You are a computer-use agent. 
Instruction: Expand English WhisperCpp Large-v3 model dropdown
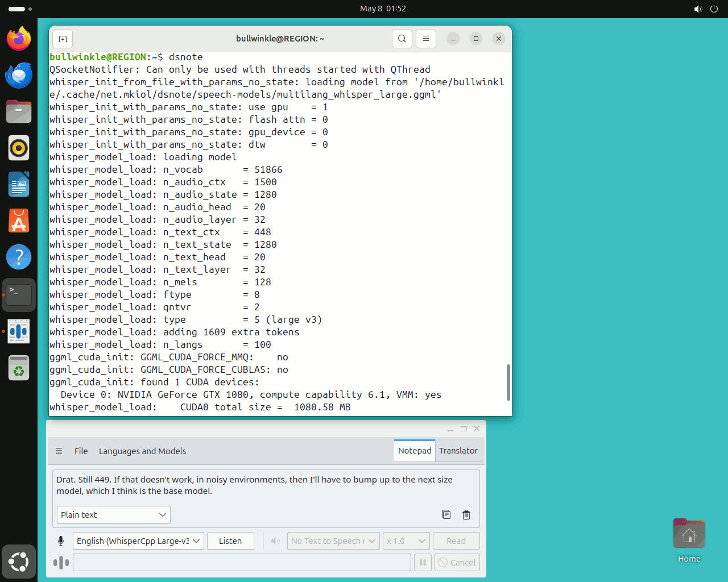(138, 541)
